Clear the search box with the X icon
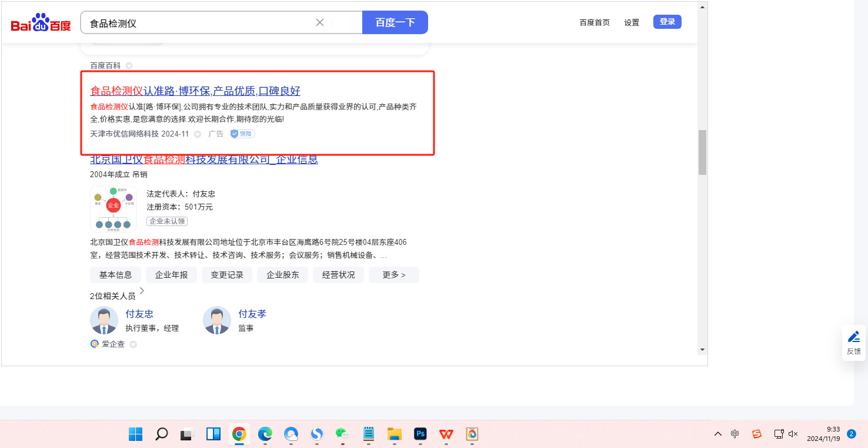Screen dimensions: 868x448 320,22
